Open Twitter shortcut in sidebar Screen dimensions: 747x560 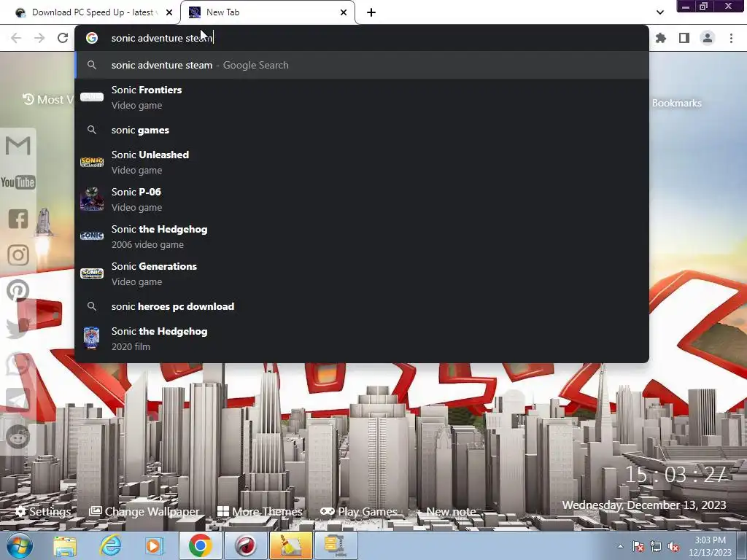(18, 327)
